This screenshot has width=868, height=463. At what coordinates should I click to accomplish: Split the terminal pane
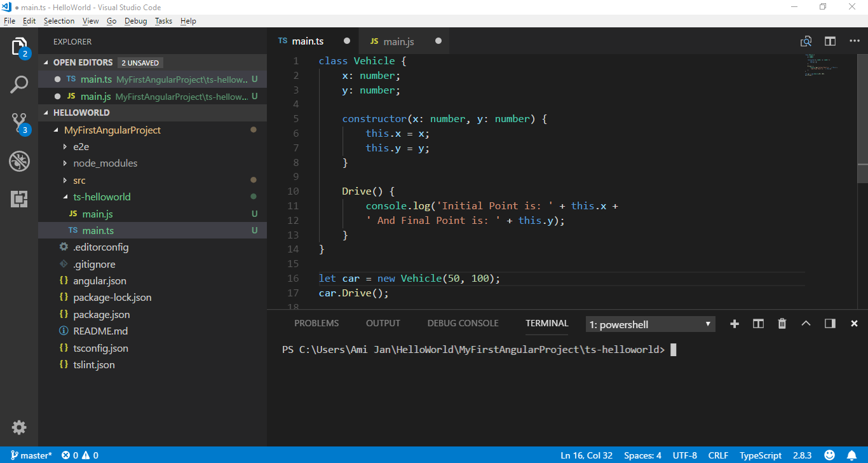(758, 324)
